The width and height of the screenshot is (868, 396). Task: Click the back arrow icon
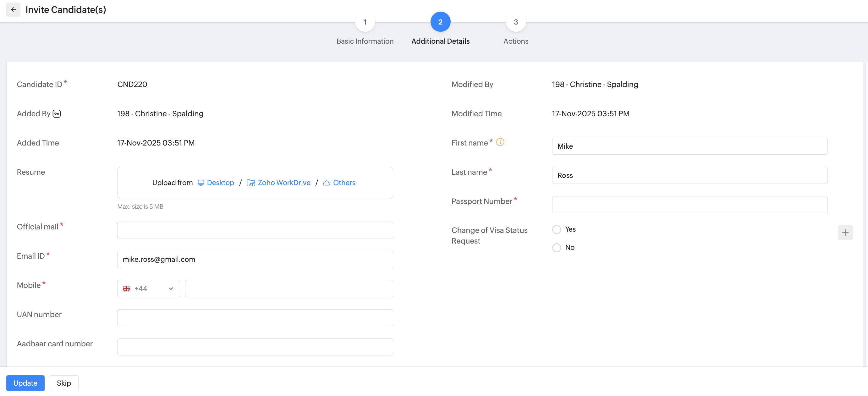(13, 9)
